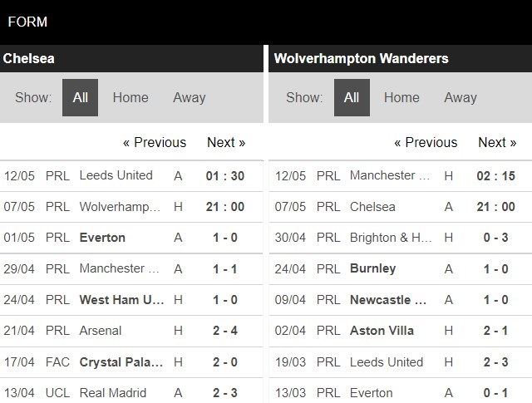Open Crystal Palace FAC match
This screenshot has width=532, height=403.
coord(122,362)
